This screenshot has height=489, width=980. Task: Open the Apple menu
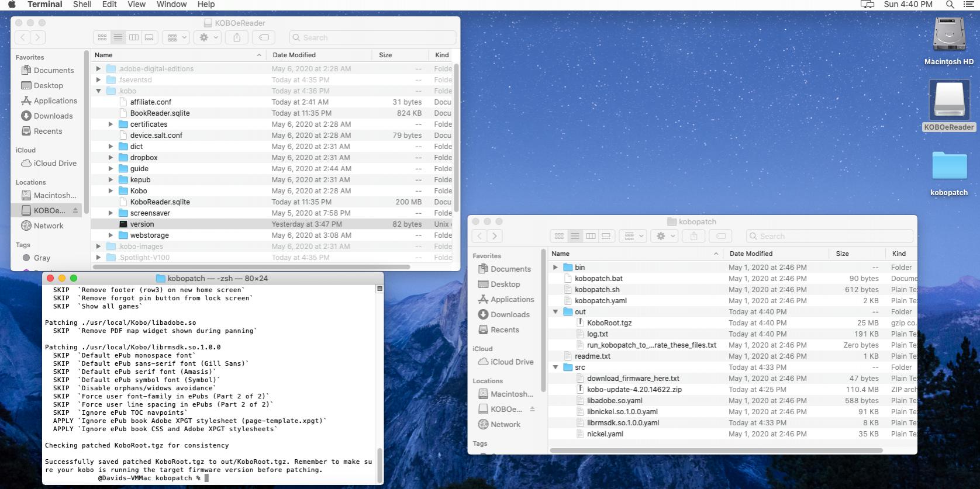pos(12,5)
